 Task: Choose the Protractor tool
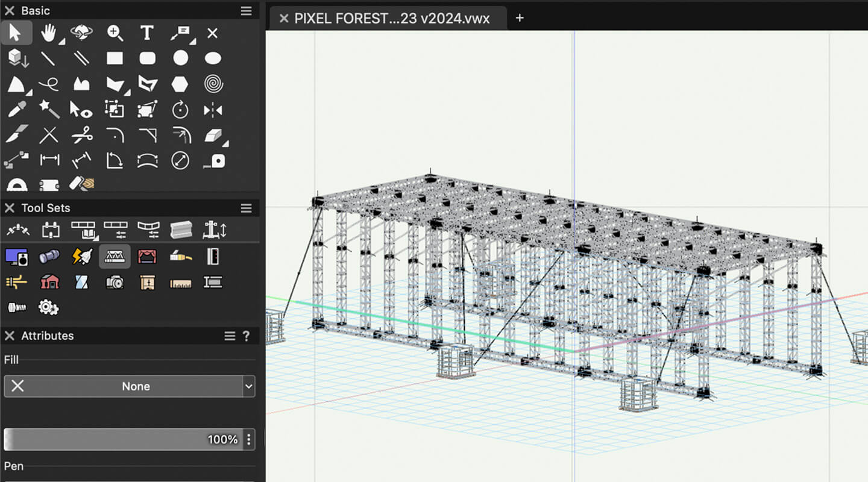pos(16,184)
